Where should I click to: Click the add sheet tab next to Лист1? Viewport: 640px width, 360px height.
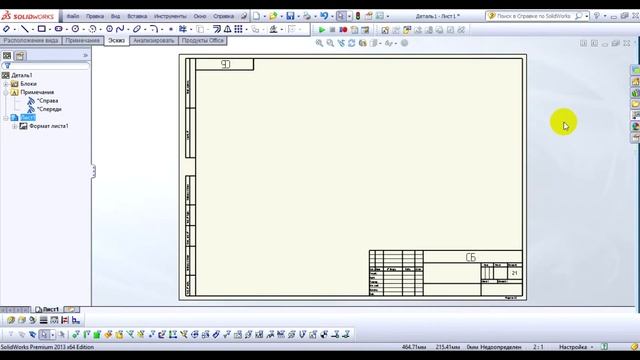click(71, 309)
